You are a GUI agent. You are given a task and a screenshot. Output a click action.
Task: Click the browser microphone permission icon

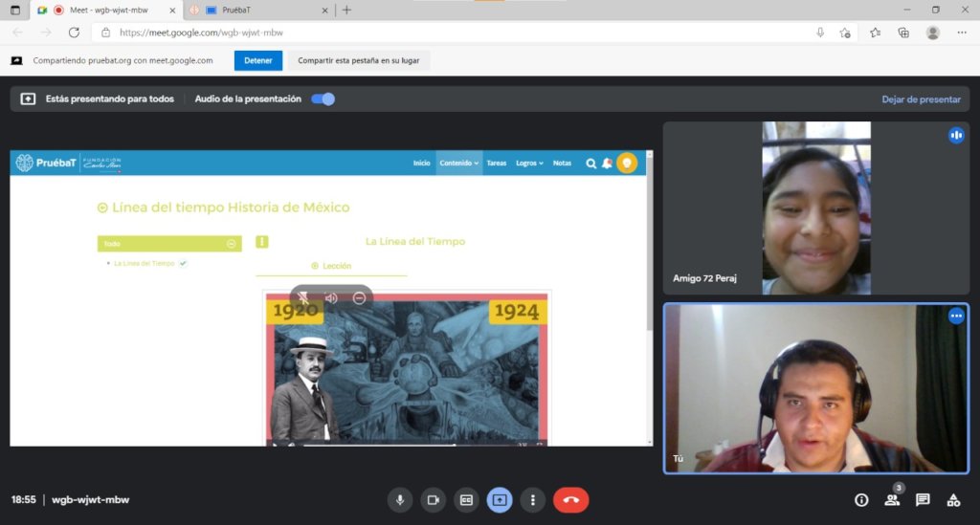click(820, 33)
